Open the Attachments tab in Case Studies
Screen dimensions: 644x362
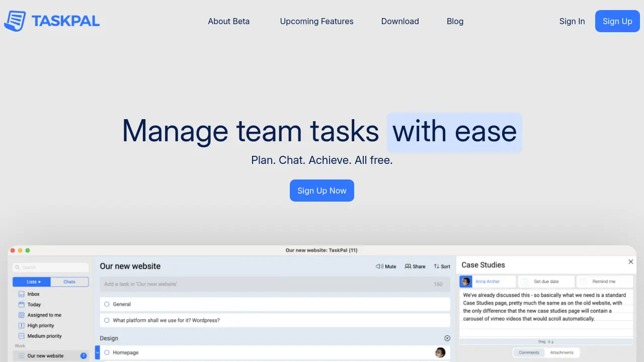562,352
